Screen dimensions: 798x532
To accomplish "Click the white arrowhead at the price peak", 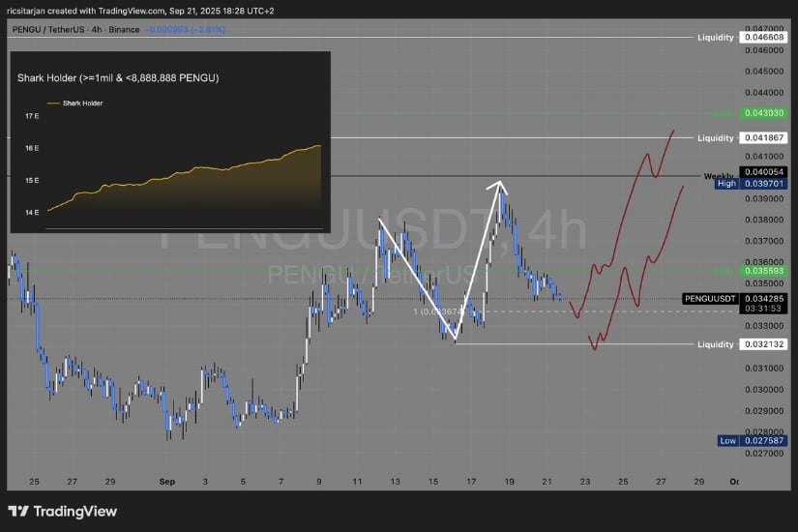I will pyautogui.click(x=499, y=185).
